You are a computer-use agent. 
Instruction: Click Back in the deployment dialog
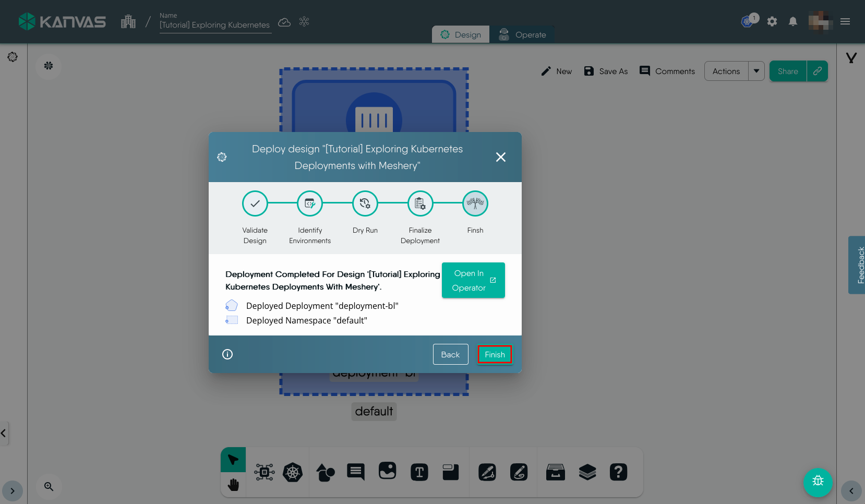coord(450,355)
